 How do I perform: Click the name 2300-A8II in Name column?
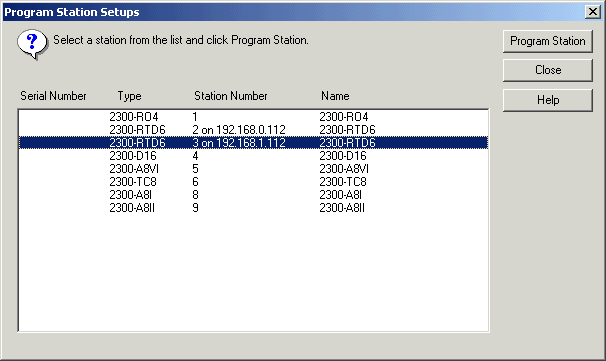point(342,208)
